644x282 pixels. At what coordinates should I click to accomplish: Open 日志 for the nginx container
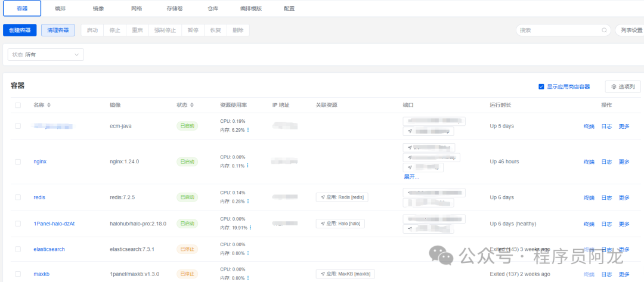pos(606,162)
